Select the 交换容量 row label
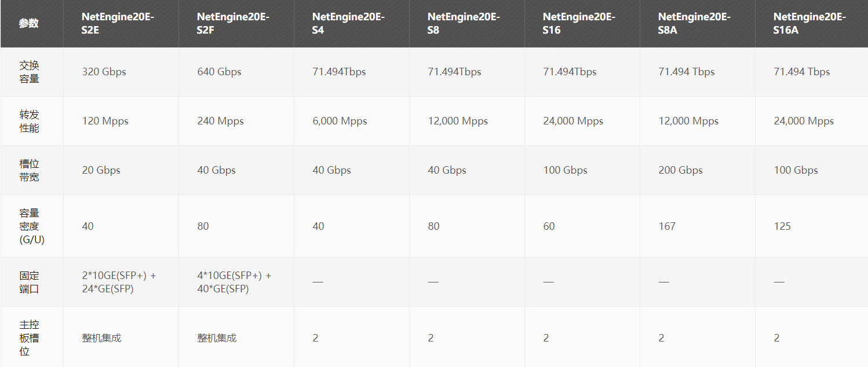The width and height of the screenshot is (868, 367). 29,72
